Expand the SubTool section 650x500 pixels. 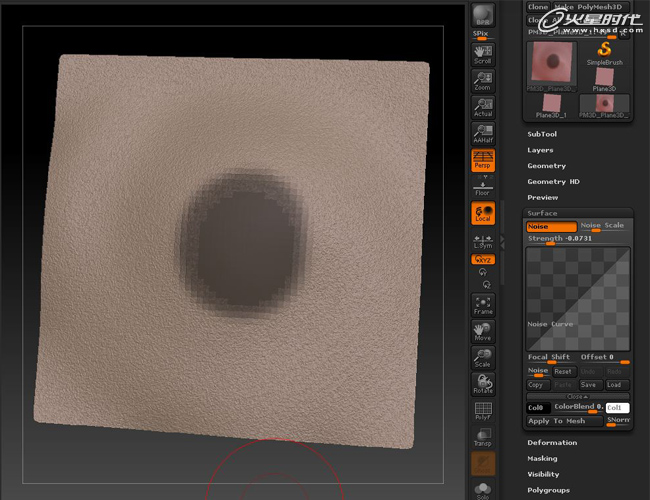coord(542,134)
